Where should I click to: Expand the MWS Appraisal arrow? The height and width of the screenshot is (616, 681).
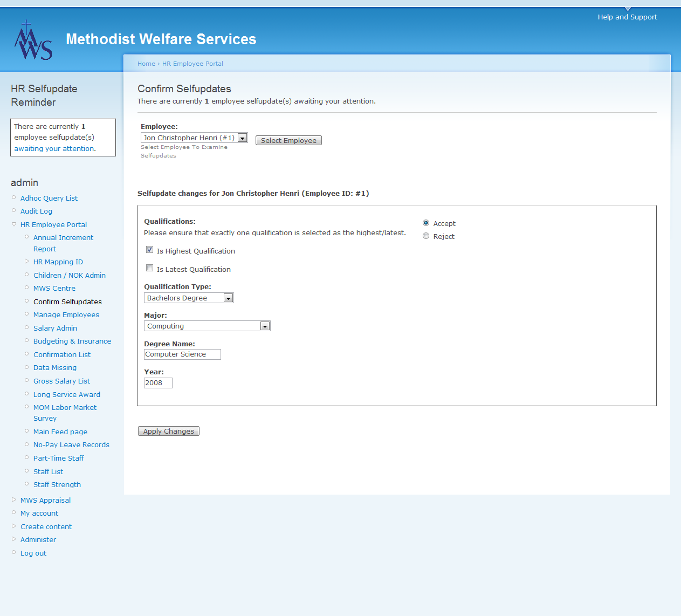pos(14,499)
